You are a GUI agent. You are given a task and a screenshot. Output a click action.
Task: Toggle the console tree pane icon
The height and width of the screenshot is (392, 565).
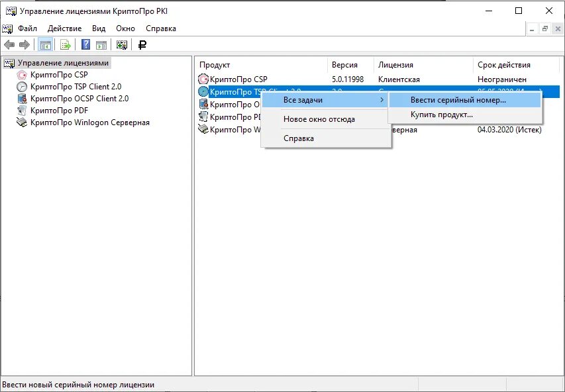coord(46,44)
